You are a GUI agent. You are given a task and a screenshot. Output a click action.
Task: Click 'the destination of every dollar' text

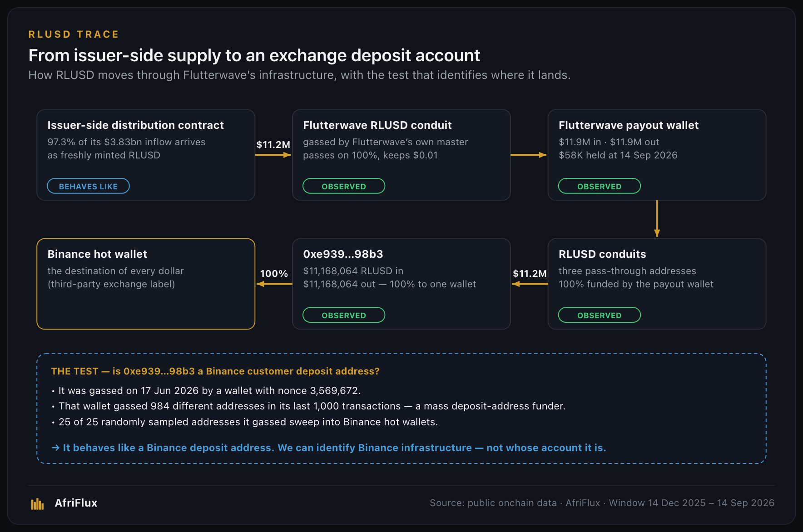pos(115,271)
